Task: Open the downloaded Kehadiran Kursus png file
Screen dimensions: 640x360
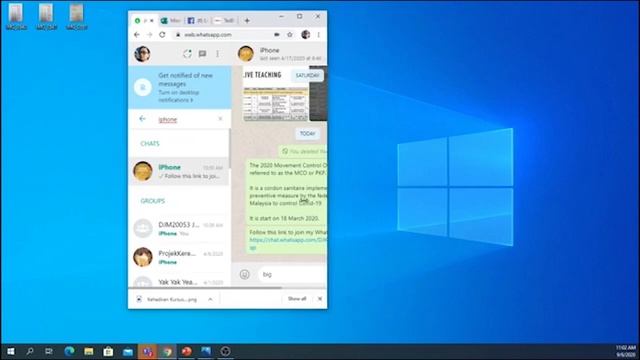Action: pos(168,299)
